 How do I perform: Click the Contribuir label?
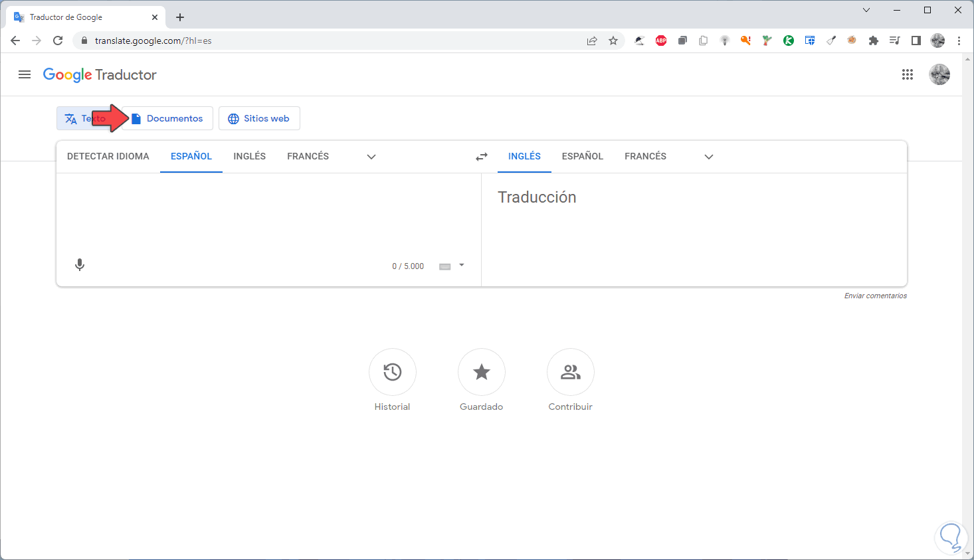(x=571, y=407)
